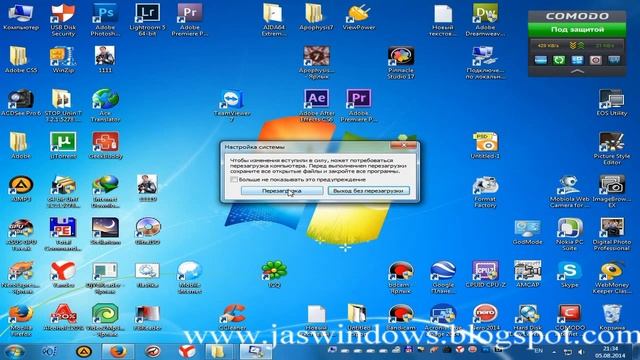Open Yandex browser from taskbar
This screenshot has width=640, height=360.
[187, 351]
